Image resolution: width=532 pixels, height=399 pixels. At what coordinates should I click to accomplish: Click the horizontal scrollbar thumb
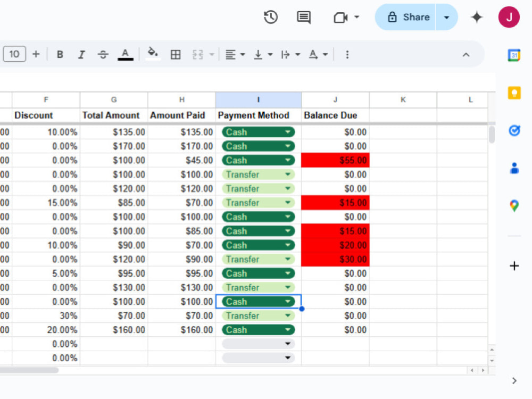click(29, 370)
